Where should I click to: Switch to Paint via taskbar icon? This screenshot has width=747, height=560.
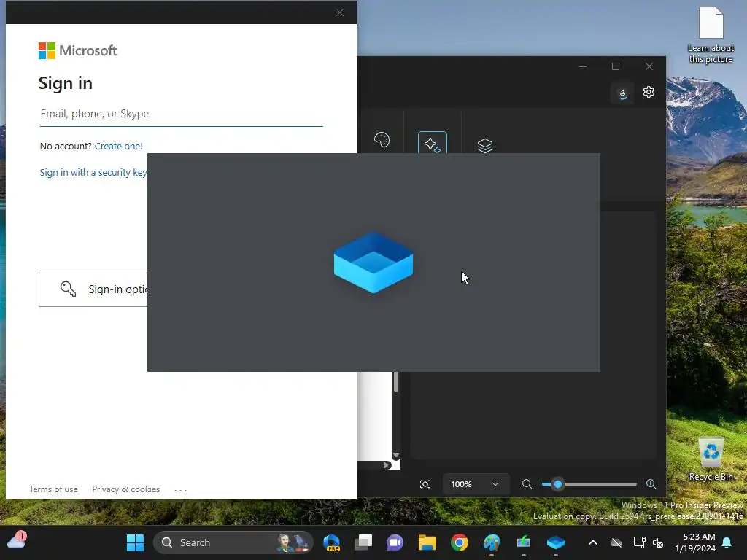click(x=492, y=542)
